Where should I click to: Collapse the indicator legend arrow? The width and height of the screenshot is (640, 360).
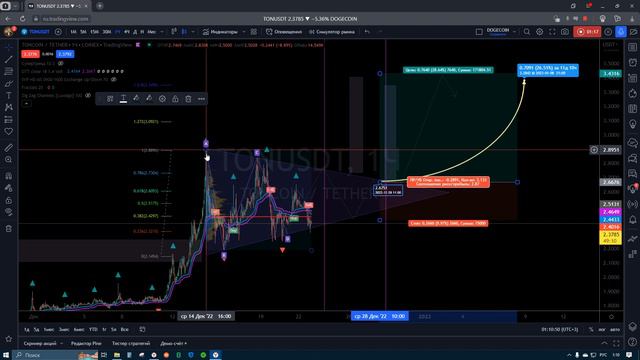26,104
